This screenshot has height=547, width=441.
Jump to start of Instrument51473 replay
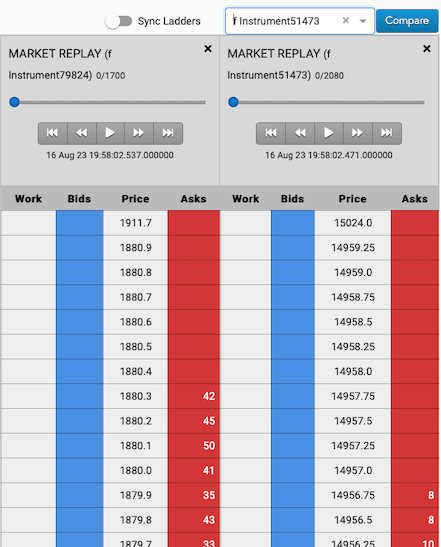tap(271, 133)
